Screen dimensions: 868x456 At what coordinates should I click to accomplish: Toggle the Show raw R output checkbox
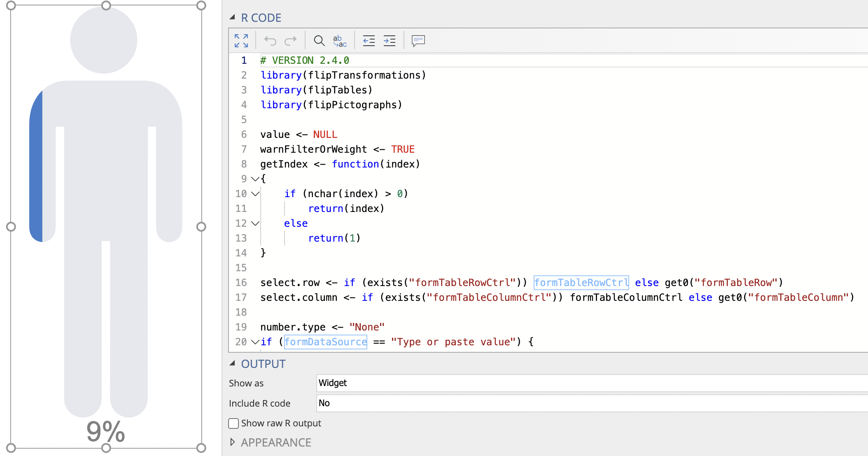[x=233, y=423]
